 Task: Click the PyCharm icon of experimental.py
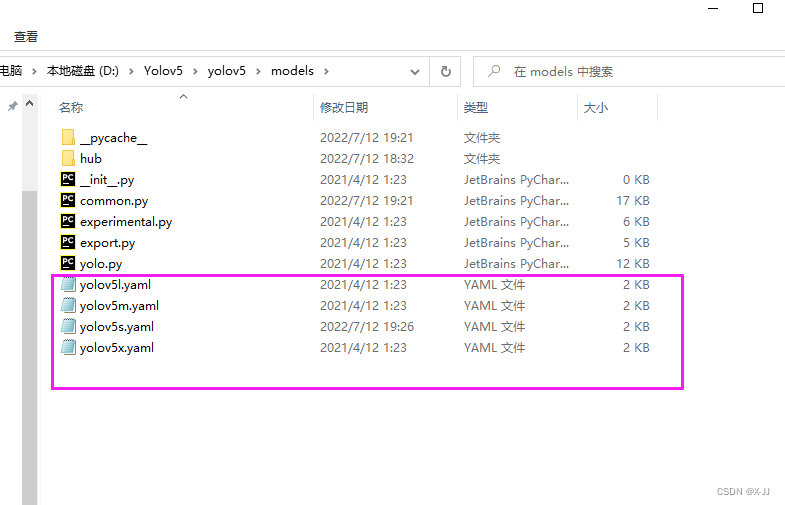click(x=68, y=221)
